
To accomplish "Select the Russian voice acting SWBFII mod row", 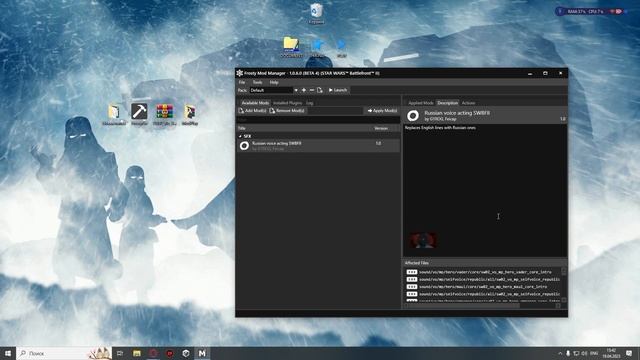I will coord(318,146).
